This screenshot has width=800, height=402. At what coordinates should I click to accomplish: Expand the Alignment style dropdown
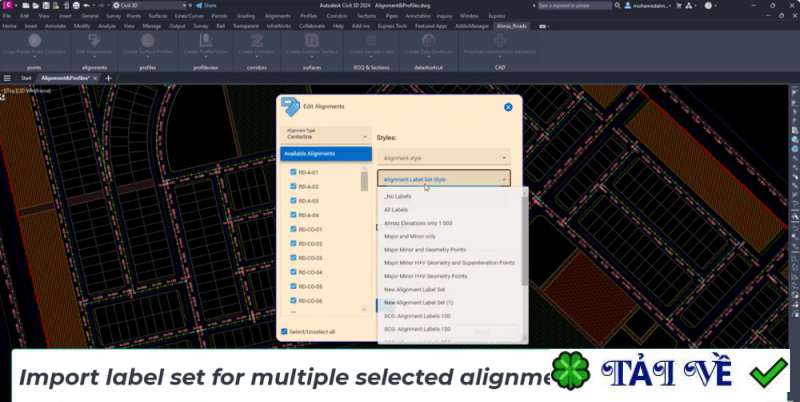(444, 158)
